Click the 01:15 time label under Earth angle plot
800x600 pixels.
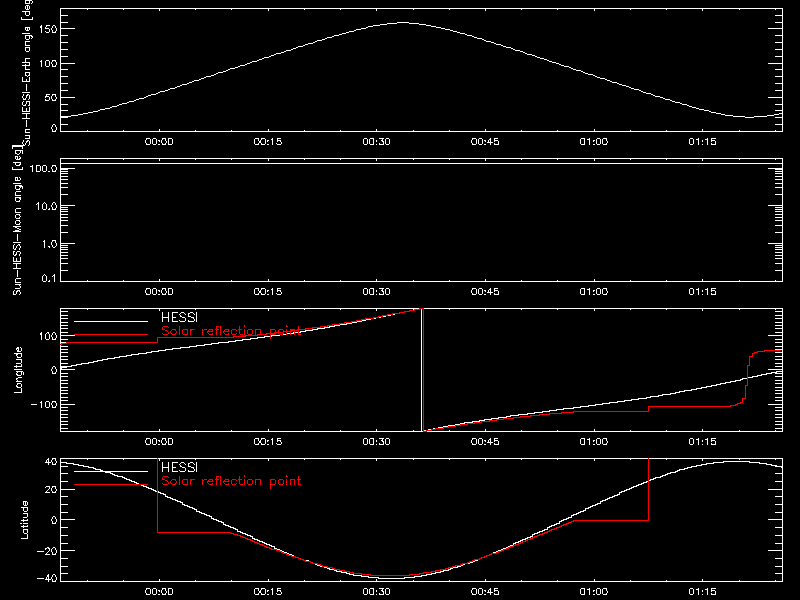coord(703,142)
